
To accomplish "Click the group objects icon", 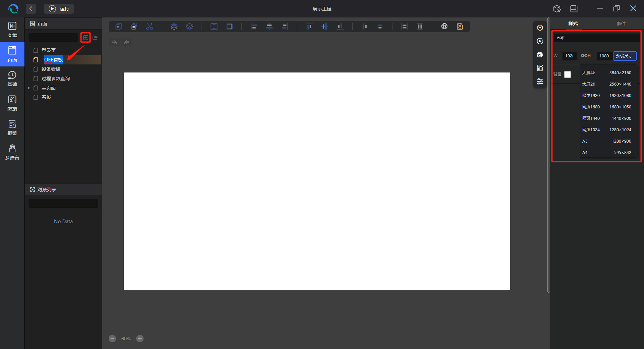I will point(214,27).
